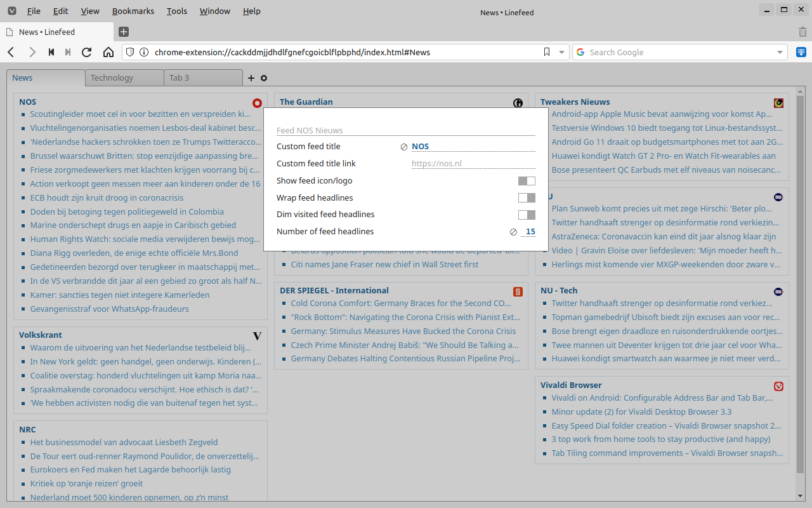Toggle Show feed icon/logo switch
The height and width of the screenshot is (508, 812).
[x=527, y=181]
